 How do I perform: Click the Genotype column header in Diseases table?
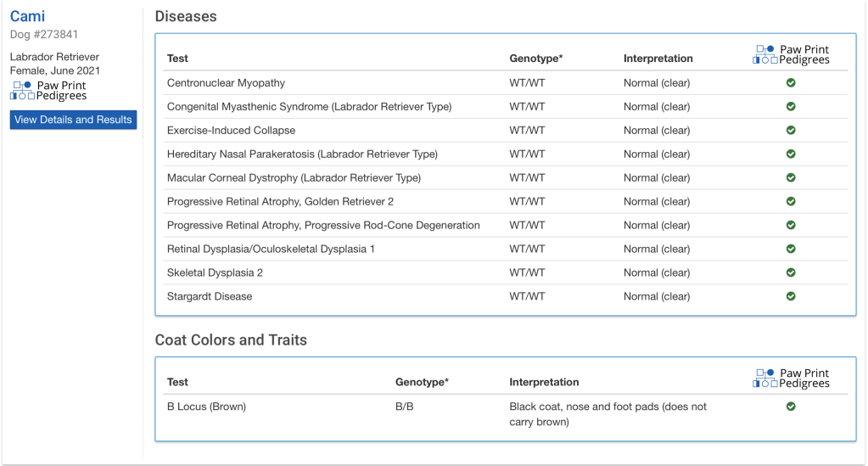pos(535,59)
